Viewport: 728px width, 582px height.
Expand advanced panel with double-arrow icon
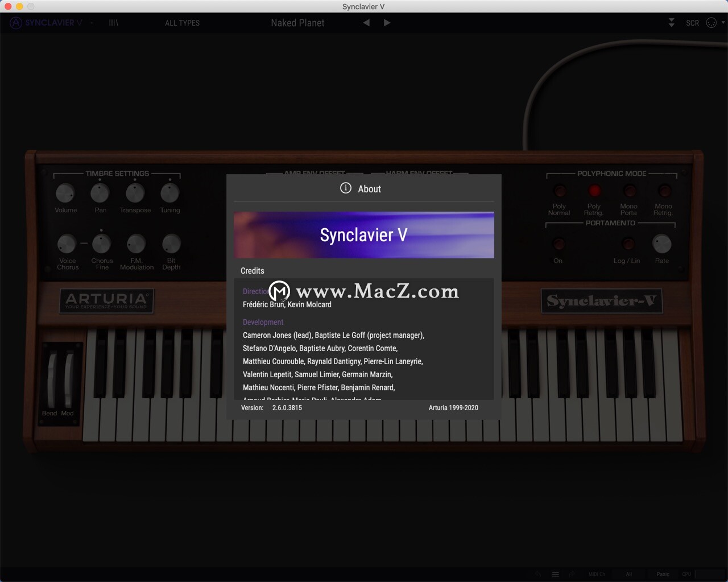pos(672,23)
